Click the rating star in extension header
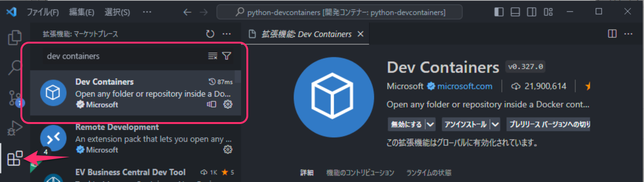The height and width of the screenshot is (182, 644). click(x=588, y=86)
